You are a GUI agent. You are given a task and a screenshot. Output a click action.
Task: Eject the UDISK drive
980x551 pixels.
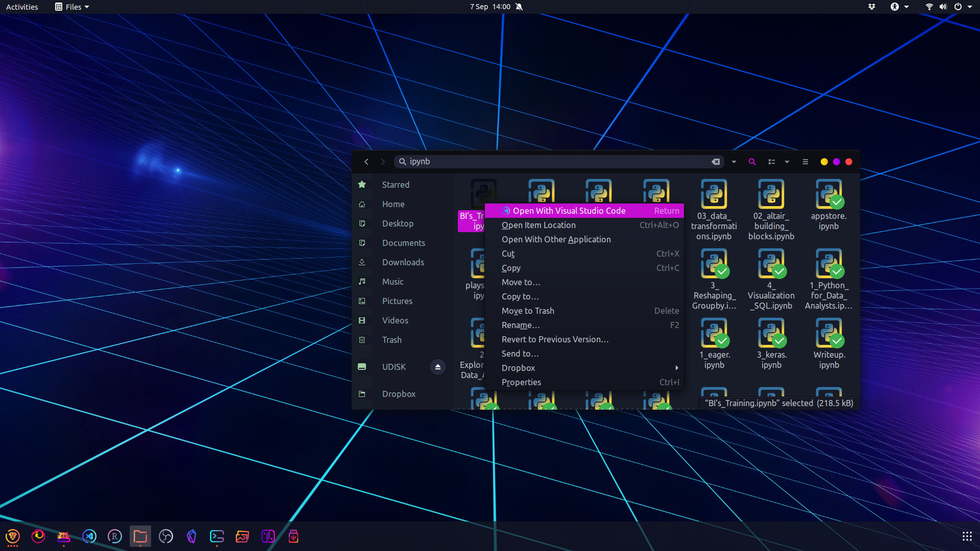(437, 367)
